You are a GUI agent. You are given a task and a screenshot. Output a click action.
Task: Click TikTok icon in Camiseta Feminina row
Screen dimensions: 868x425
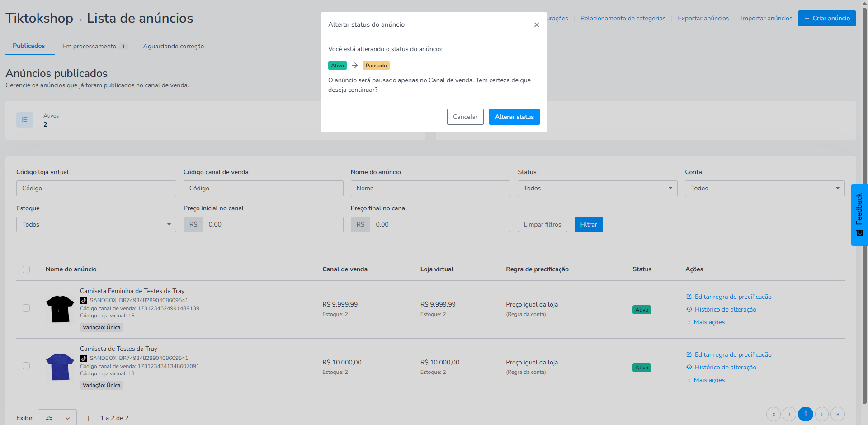tap(84, 300)
